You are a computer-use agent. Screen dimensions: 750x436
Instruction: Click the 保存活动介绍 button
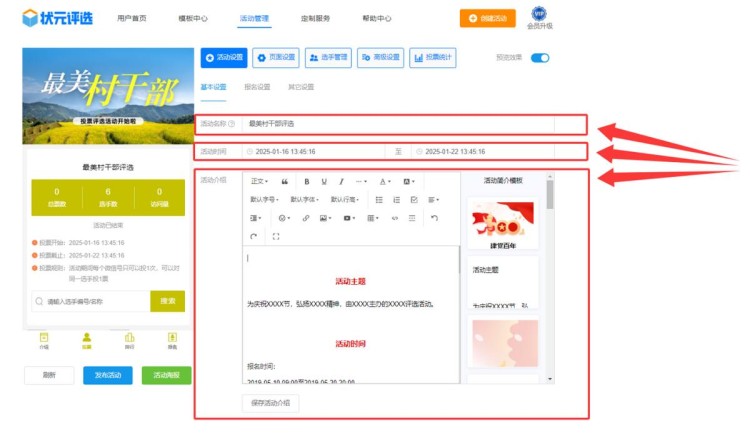tap(270, 403)
